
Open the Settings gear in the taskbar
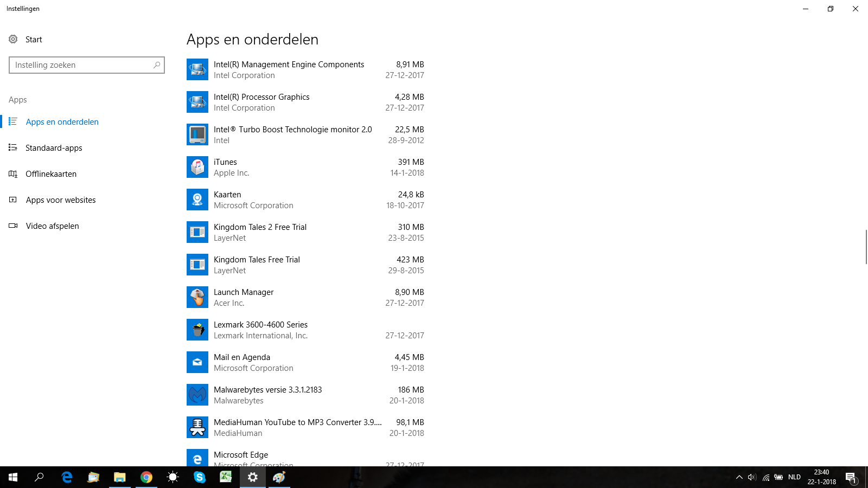coord(253,477)
